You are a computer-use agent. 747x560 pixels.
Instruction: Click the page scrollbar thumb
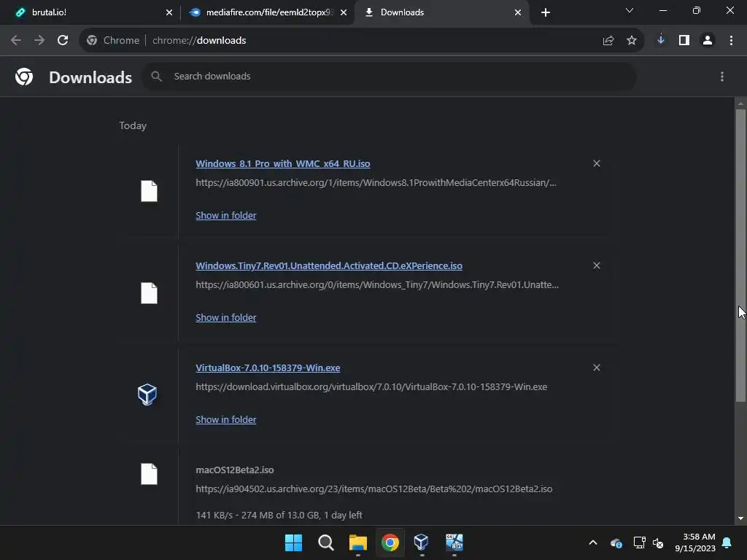coord(740,256)
